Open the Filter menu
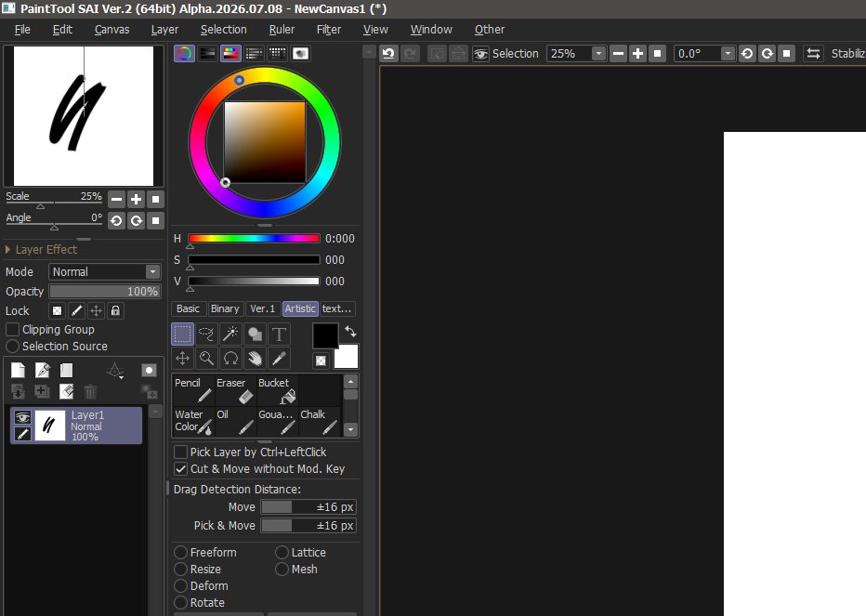This screenshot has height=616, width=866. coord(329,30)
